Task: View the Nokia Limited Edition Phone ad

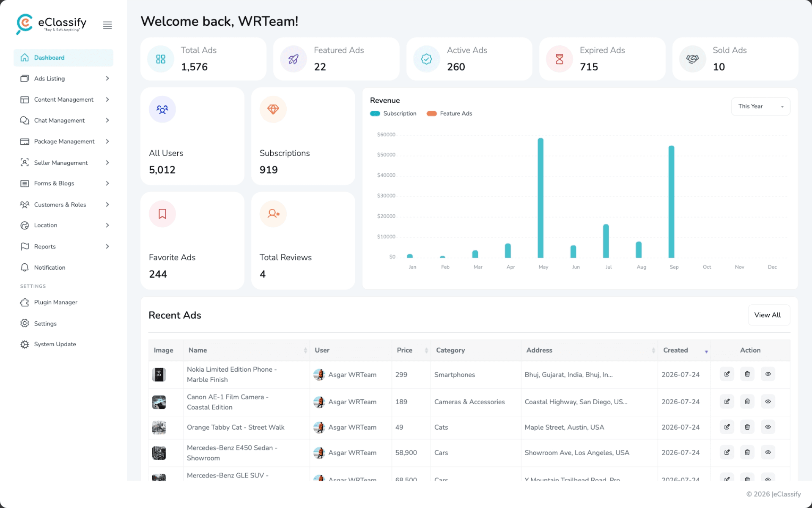Action: [768, 374]
